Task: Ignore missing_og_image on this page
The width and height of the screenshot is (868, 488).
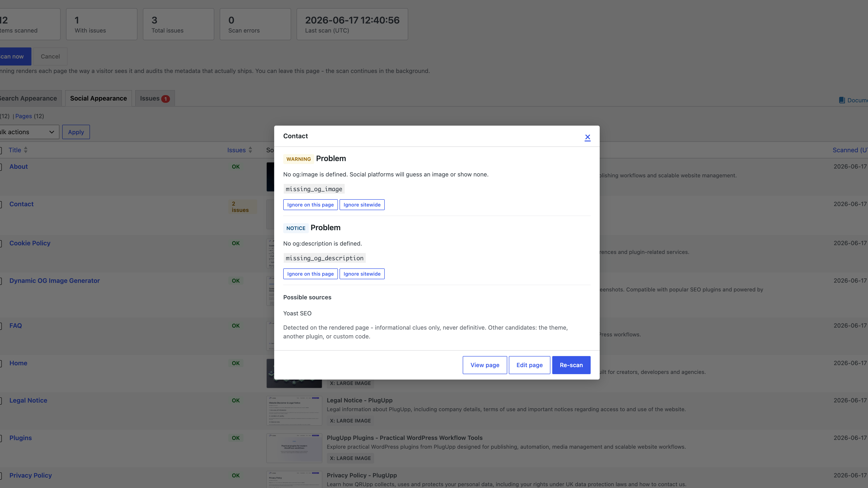Action: (310, 205)
